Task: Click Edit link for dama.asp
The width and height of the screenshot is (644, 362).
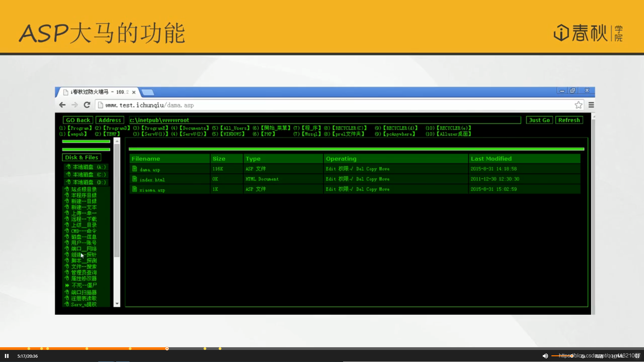Action: [x=331, y=169]
